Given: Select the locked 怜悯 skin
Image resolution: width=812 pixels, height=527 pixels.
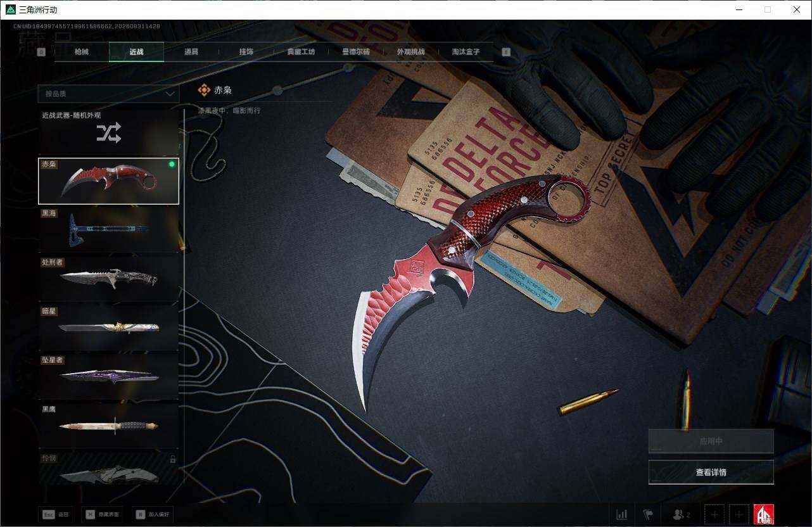Looking at the screenshot, I should [108, 468].
